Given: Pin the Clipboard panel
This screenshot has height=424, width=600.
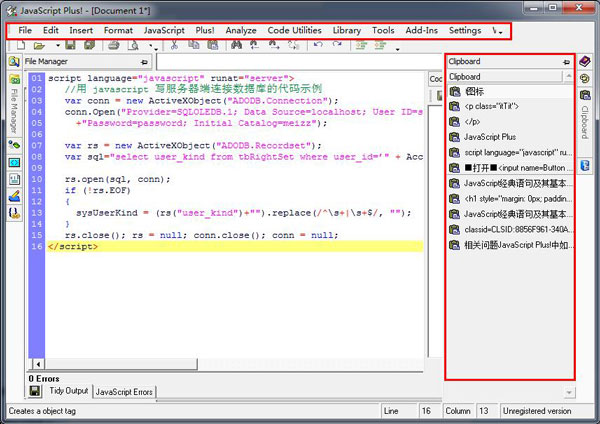Looking at the screenshot, I should tap(566, 62).
